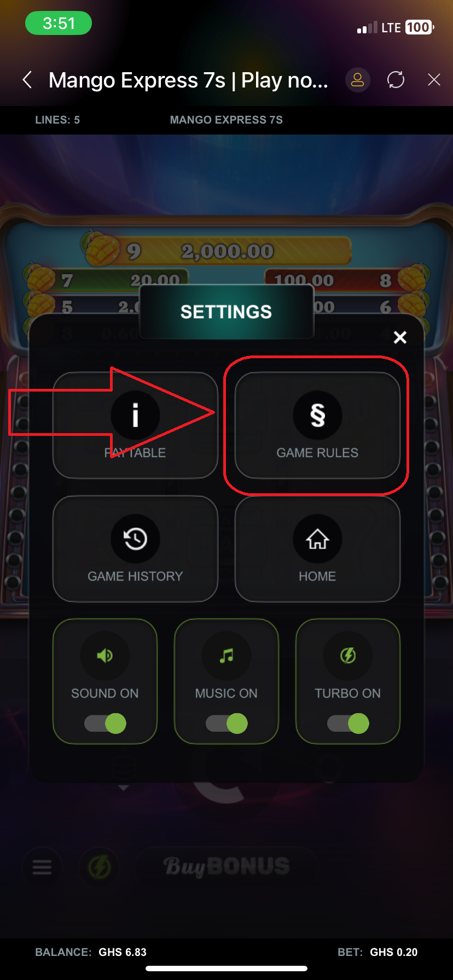Reload the game with refresh icon
Viewport: 453px width, 980px height.
[x=396, y=80]
